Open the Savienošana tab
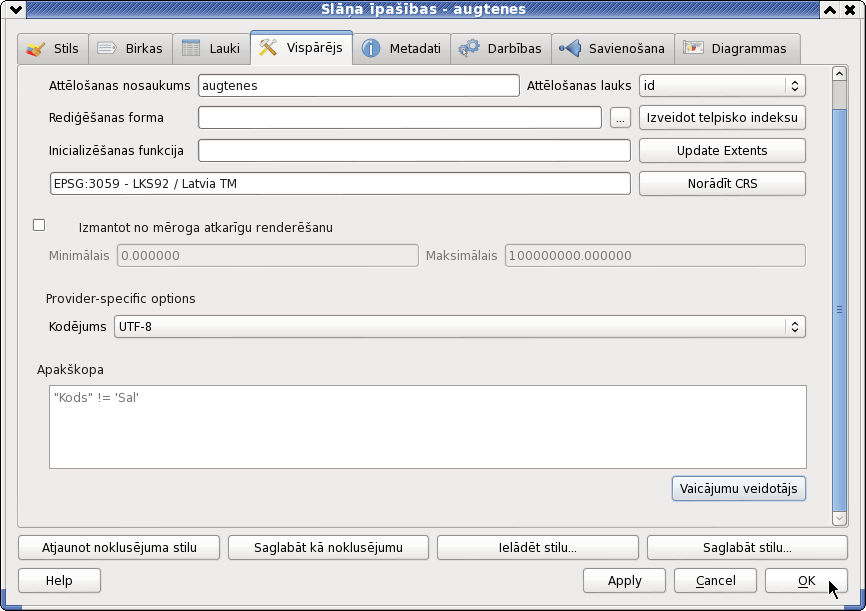Screen dimensions: 866x611 pos(612,49)
